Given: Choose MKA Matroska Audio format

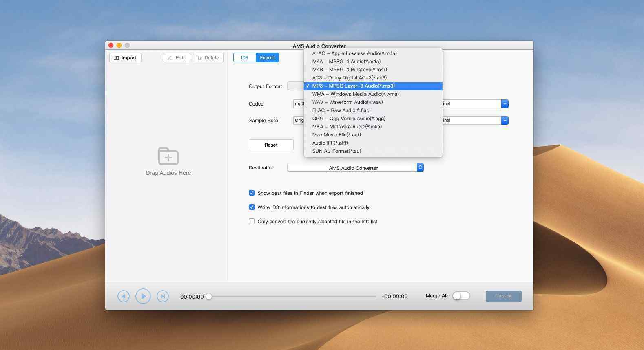Looking at the screenshot, I should pyautogui.click(x=373, y=127).
